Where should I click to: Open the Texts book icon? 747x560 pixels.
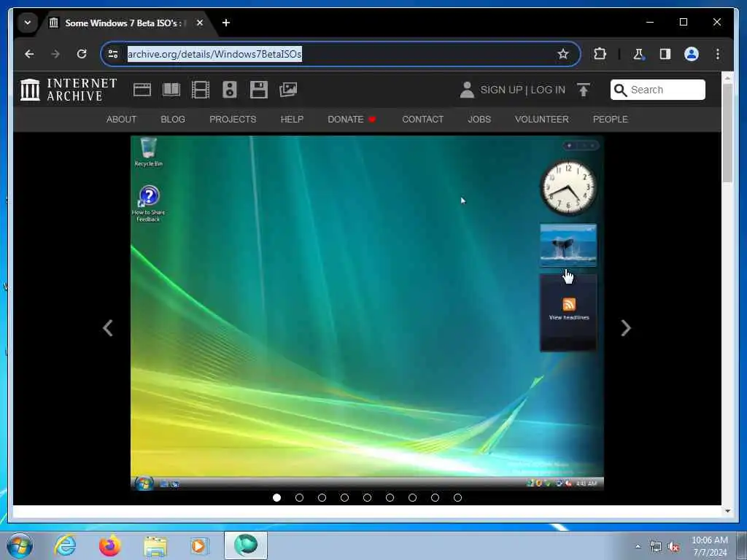pyautogui.click(x=171, y=90)
